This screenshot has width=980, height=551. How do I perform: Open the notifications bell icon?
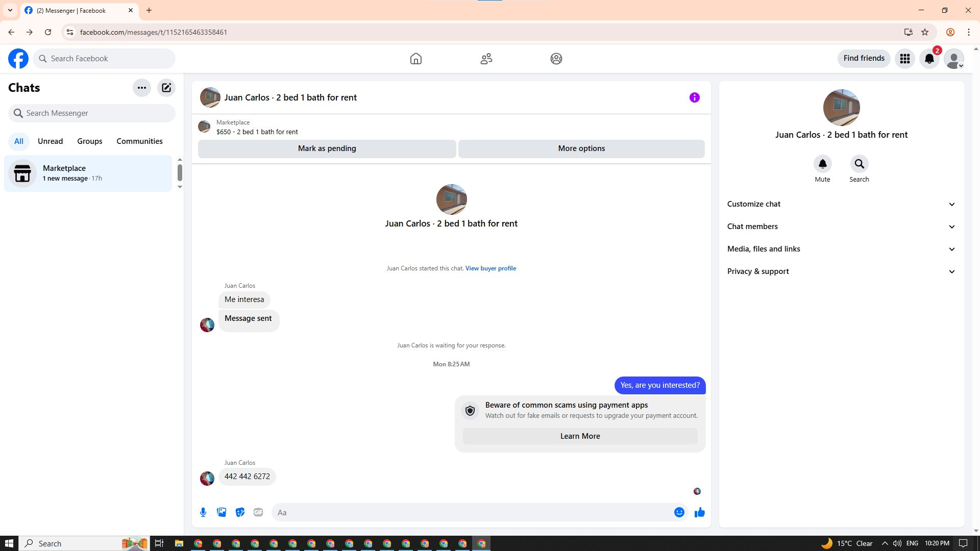click(929, 59)
